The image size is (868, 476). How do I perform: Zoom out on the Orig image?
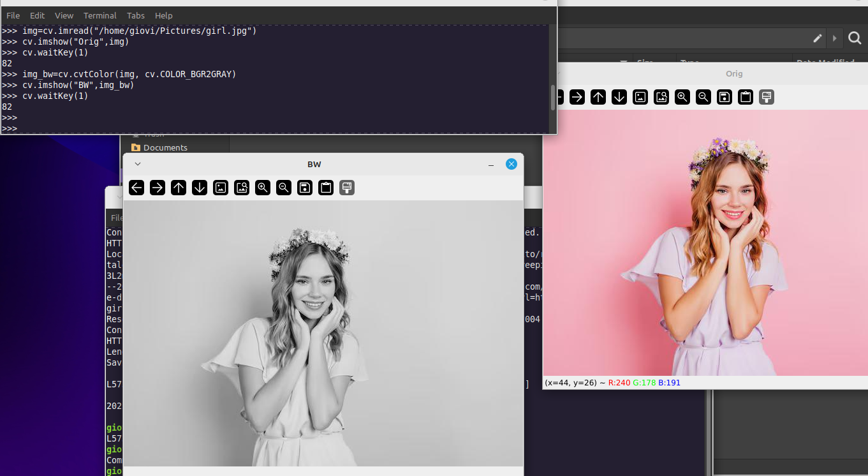coord(703,97)
